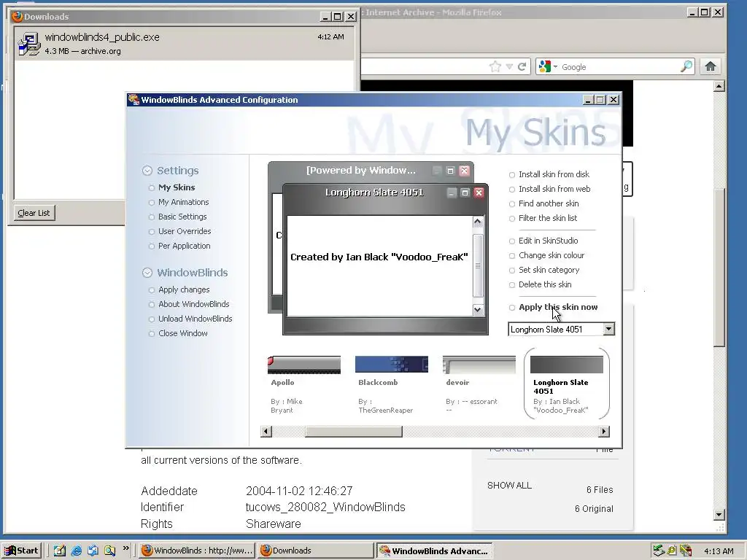Click preview window vertical scrollbar thumb
This screenshot has width=747, height=560.
tap(478, 265)
